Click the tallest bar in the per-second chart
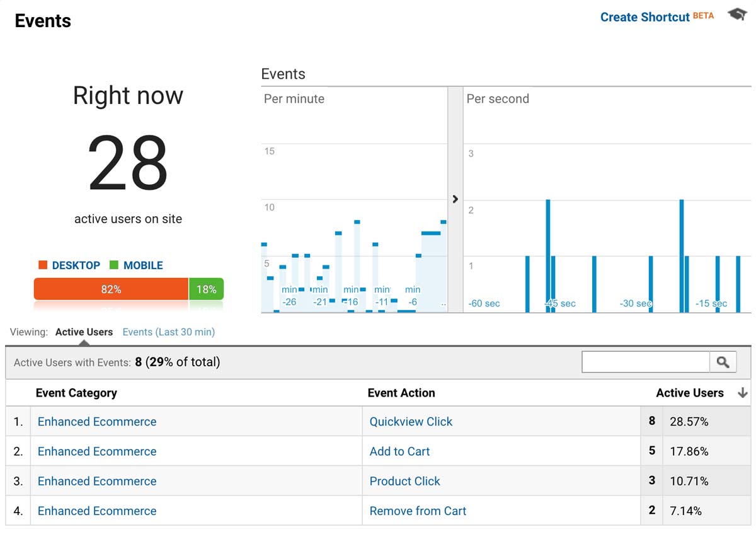This screenshot has height=534, width=756. pos(547,252)
